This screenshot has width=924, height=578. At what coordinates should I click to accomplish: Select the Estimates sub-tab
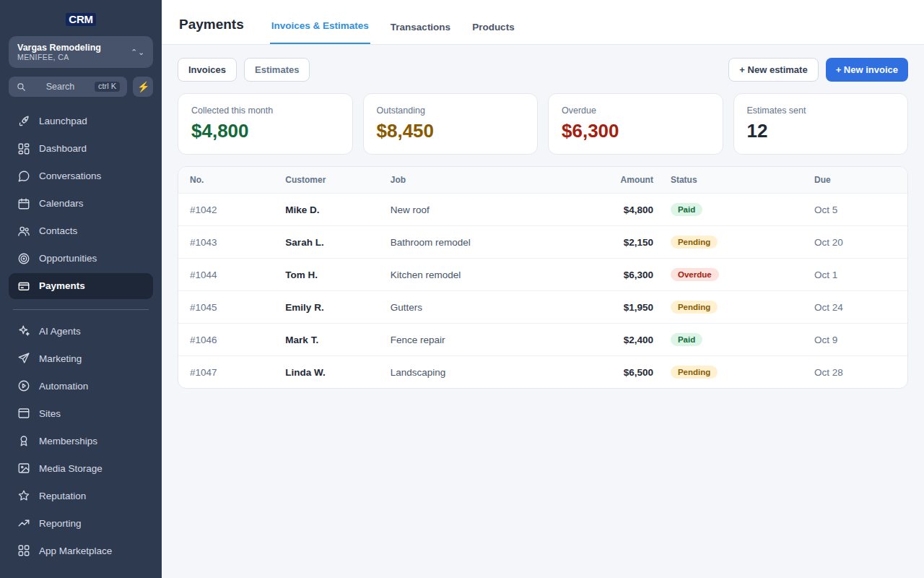click(276, 70)
